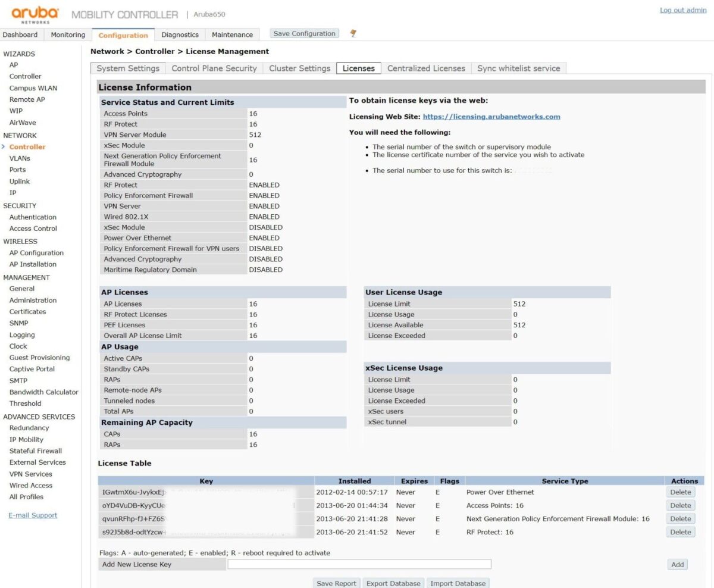Open the E-mail Support link

(33, 515)
